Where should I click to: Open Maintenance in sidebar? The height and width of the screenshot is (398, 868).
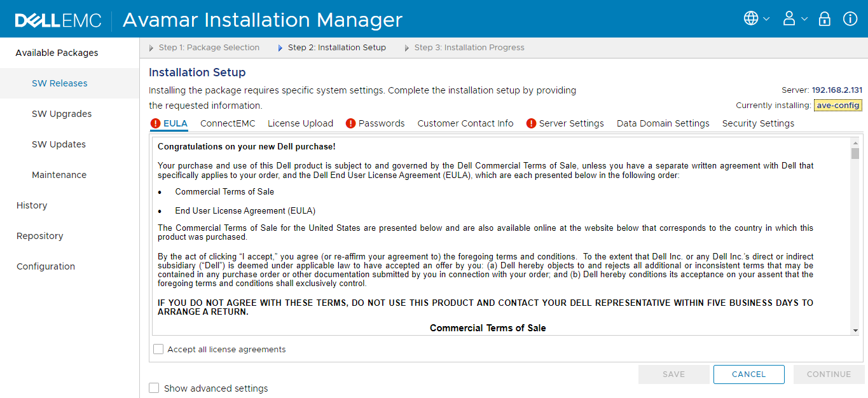click(59, 175)
